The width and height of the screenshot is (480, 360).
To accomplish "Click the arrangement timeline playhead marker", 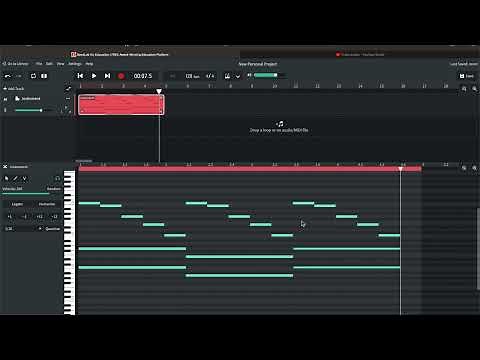I will [x=159, y=91].
